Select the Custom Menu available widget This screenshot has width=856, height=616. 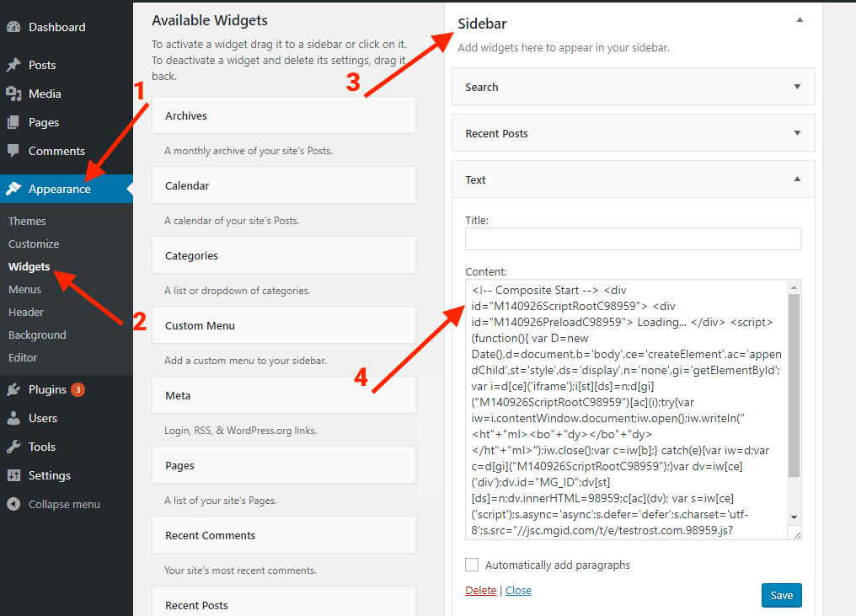tap(284, 325)
